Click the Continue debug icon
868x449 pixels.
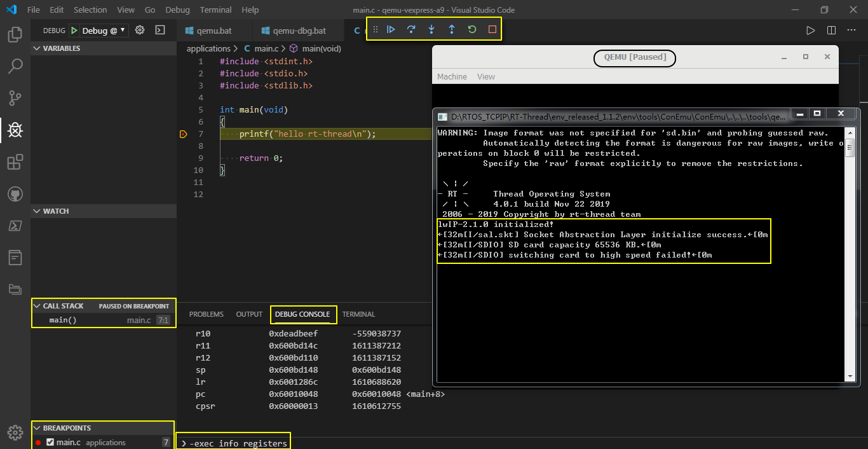pyautogui.click(x=391, y=29)
